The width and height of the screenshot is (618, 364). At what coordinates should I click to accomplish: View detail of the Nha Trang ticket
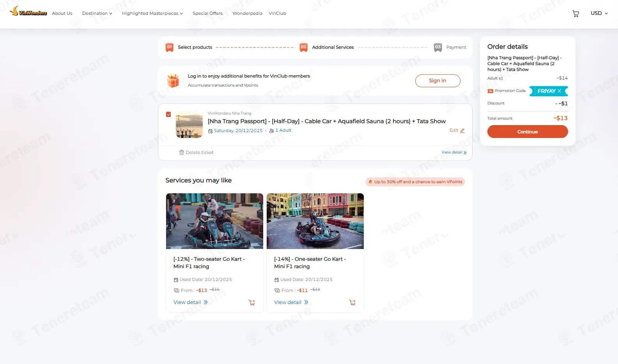[x=454, y=152]
